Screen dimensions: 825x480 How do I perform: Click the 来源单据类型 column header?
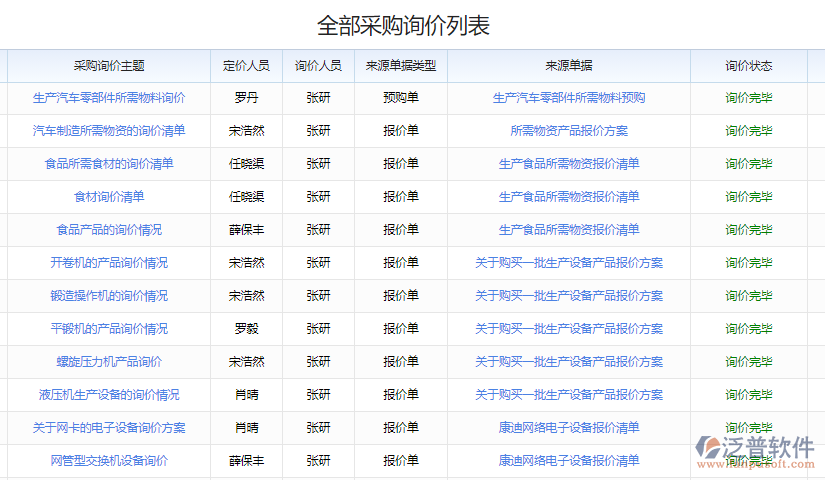[x=401, y=66]
